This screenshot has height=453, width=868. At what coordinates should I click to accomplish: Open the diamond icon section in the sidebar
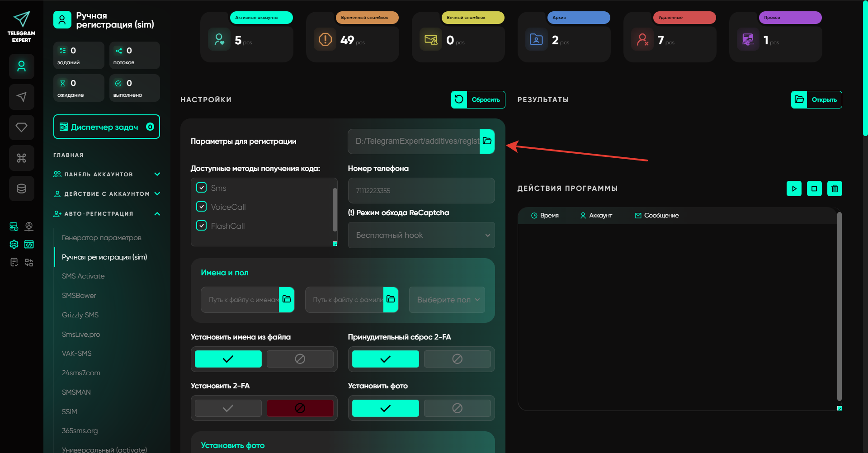point(21,127)
